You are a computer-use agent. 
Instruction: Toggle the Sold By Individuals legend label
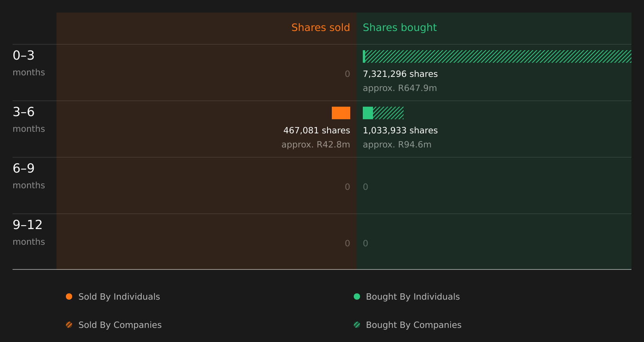[x=119, y=297]
